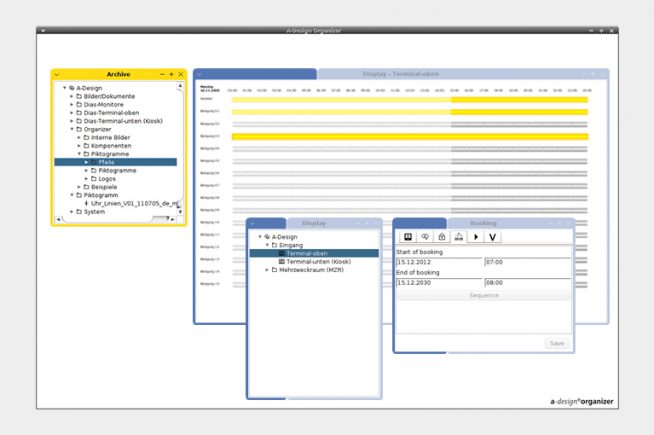This screenshot has height=435, width=654.
Task: Open the Archive window's chevron menu
Action: [57, 75]
